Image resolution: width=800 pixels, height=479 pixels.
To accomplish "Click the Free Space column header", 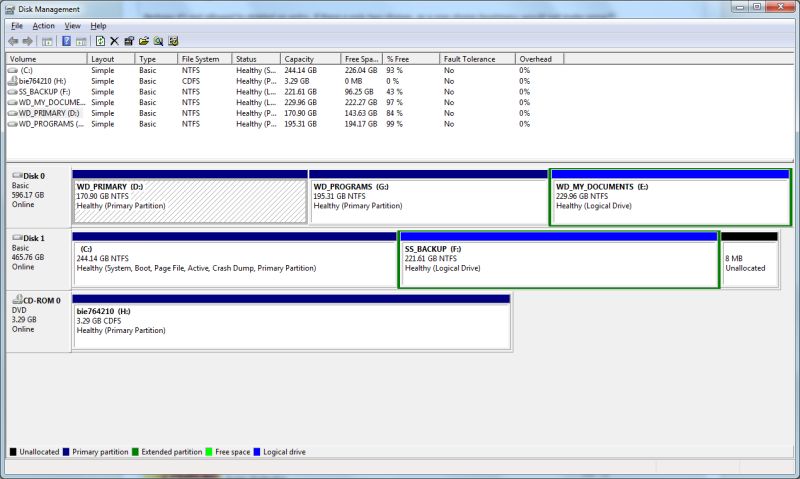I will (x=361, y=59).
